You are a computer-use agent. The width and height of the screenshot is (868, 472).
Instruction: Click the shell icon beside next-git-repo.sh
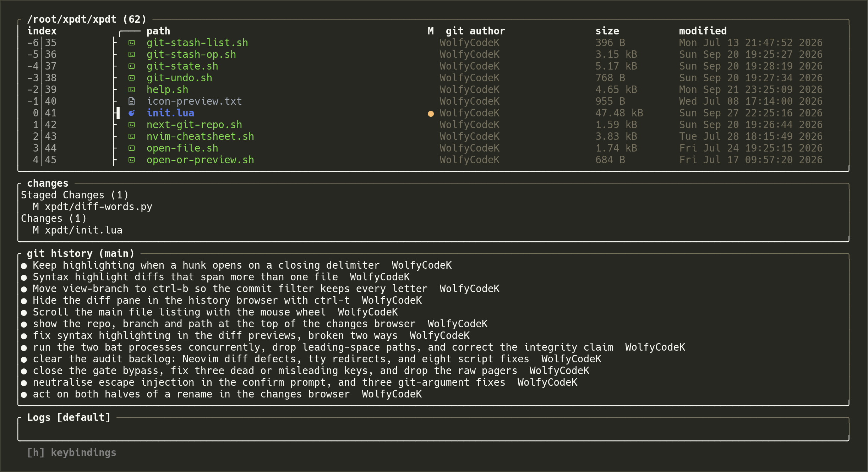[132, 125]
